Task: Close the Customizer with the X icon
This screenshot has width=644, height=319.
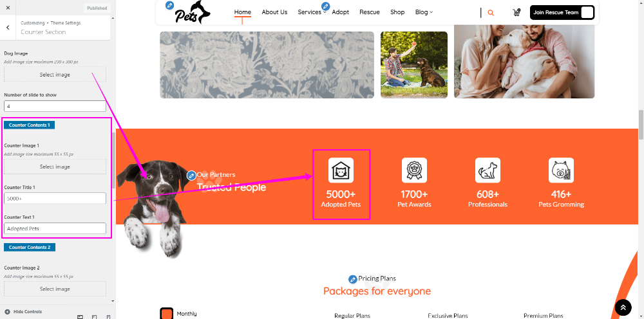Action: tap(8, 8)
